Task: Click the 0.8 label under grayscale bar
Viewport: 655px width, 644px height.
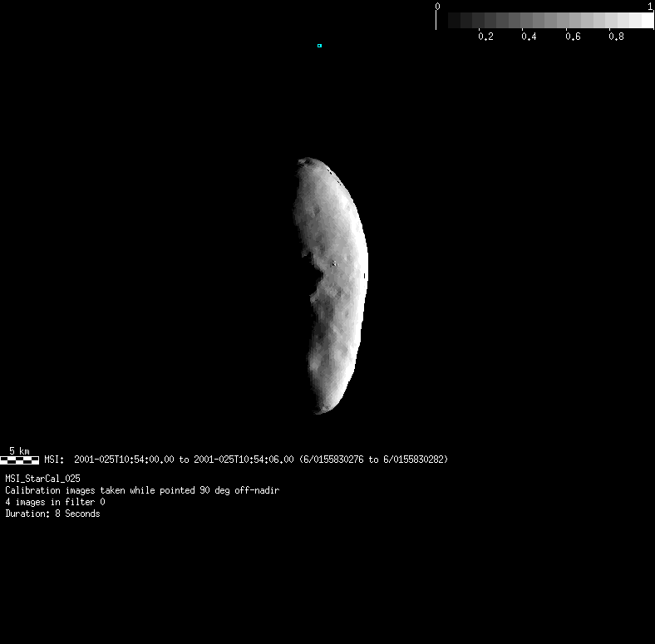Action: pyautogui.click(x=616, y=37)
